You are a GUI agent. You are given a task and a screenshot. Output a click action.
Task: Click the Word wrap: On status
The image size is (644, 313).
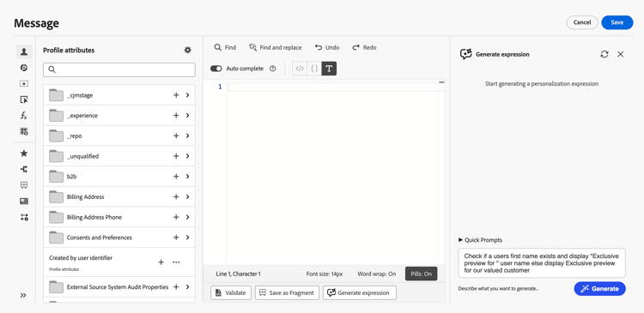[377, 274]
